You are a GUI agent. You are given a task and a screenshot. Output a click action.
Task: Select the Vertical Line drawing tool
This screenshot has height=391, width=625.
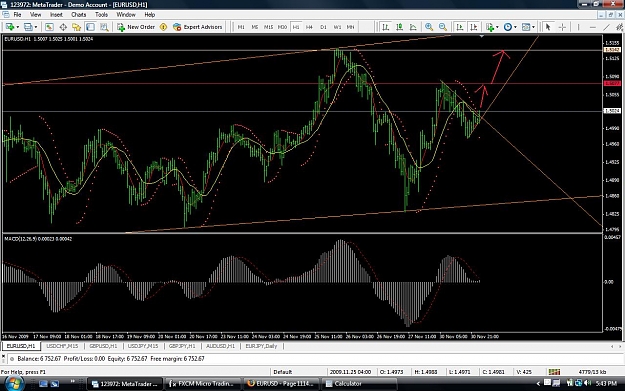pos(578,27)
